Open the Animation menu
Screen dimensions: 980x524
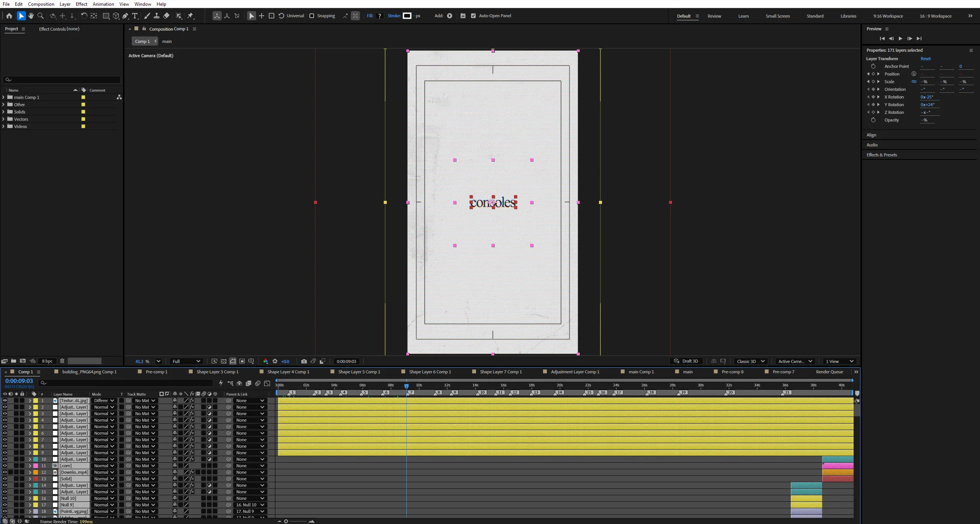(x=103, y=4)
